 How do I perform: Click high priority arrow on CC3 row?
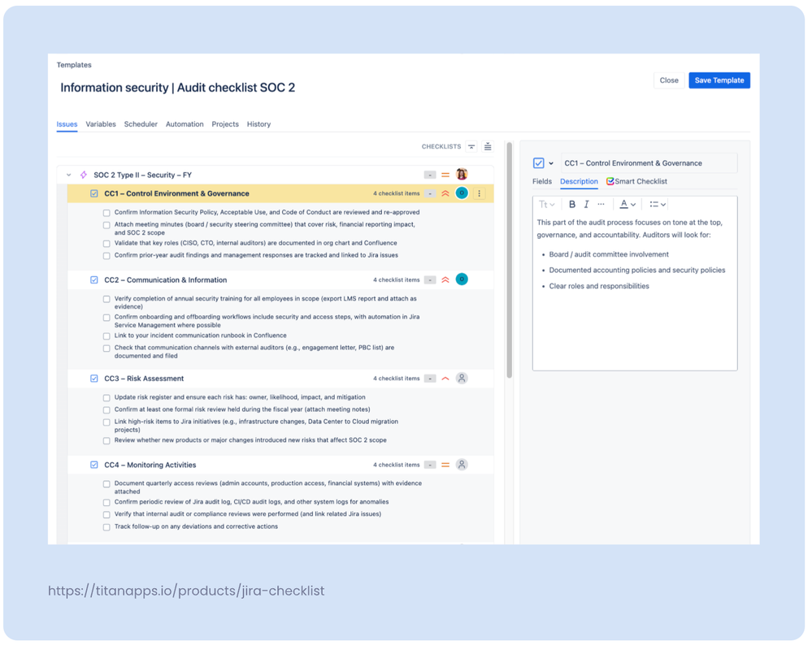pos(445,379)
